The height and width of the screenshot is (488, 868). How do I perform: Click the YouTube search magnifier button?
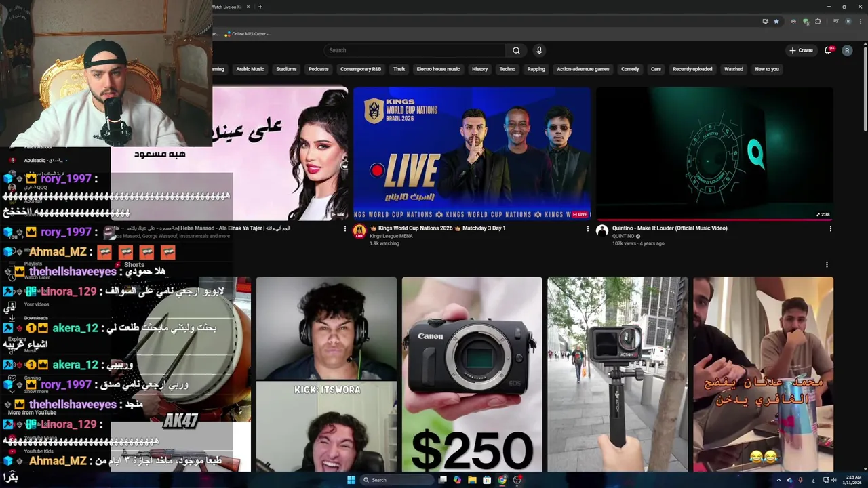click(516, 50)
